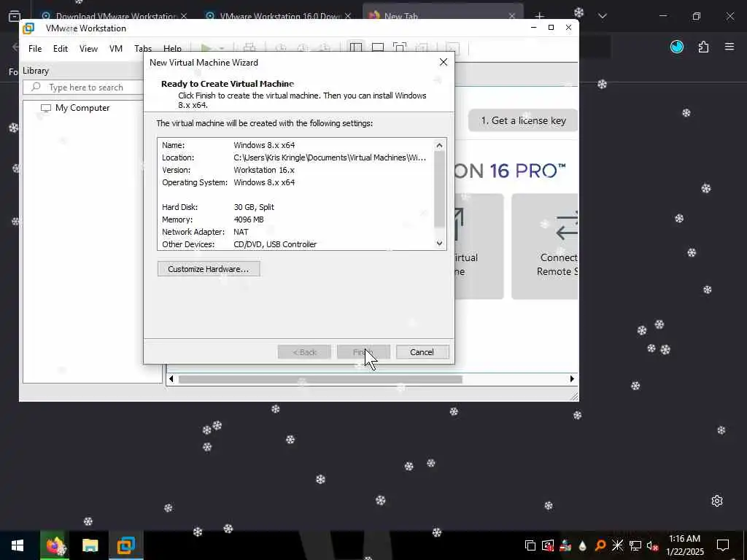
Task: Click the search magnifier icon in Library
Action: coord(36,87)
